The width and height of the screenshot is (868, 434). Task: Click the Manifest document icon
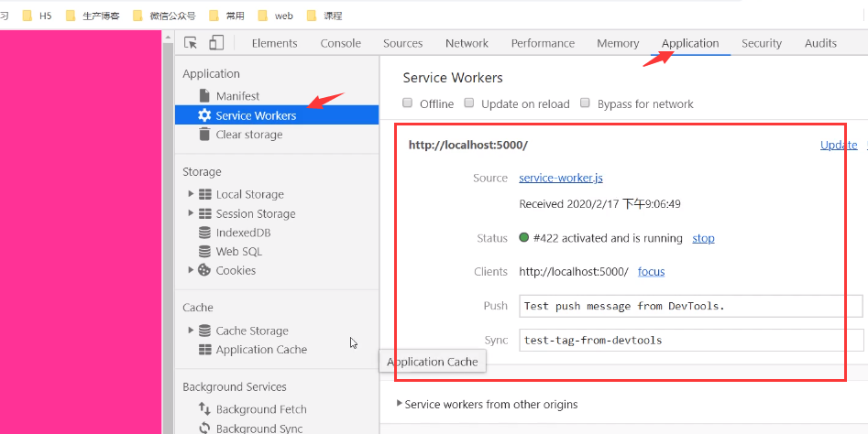(204, 95)
